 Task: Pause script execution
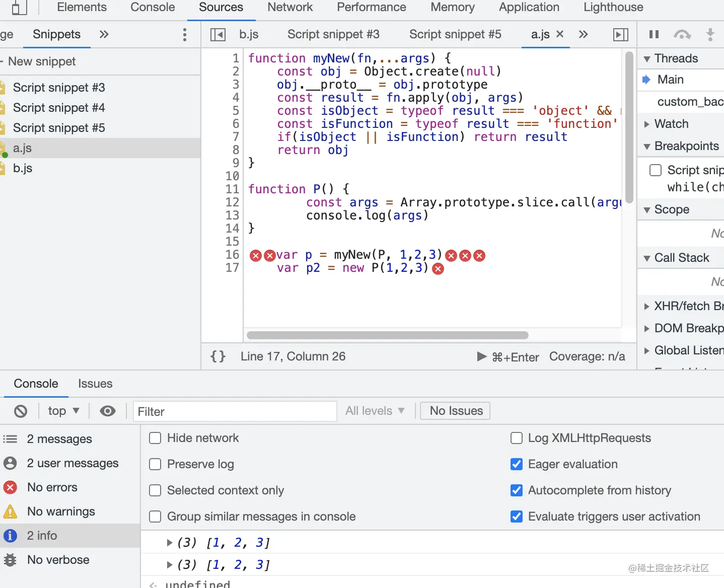pos(654,34)
